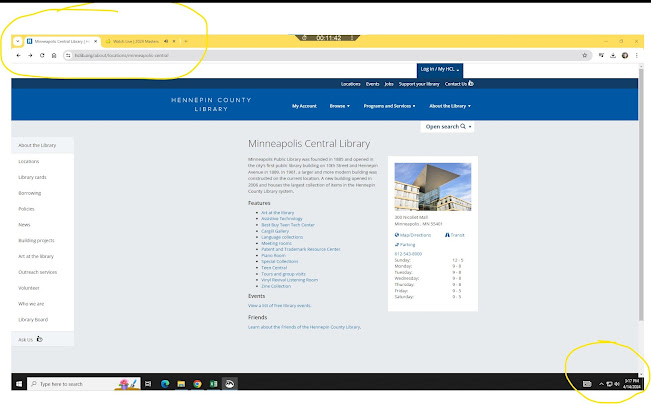Screen dimensions: 651x404
Task: Open browser downloads icon
Action: click(613, 55)
